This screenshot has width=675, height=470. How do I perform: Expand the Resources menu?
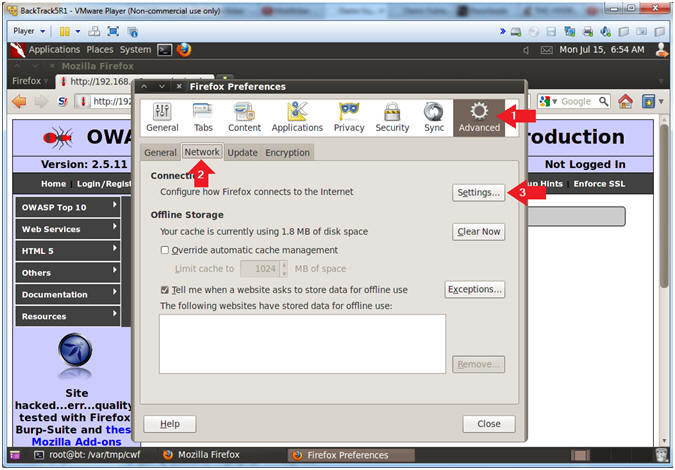(68, 316)
